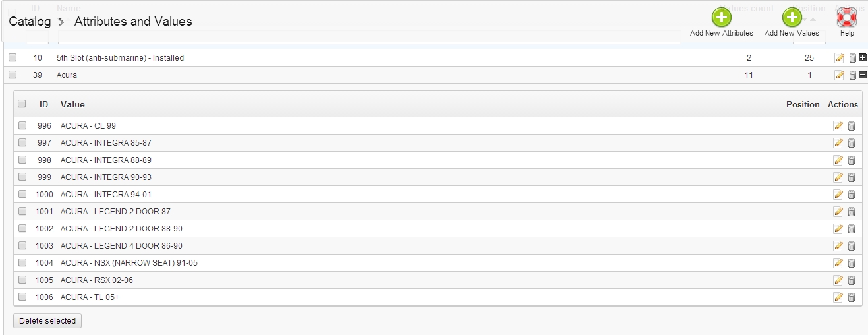Image resolution: width=868 pixels, height=335 pixels.
Task: Delete the ACURA - TL 05+ value
Action: point(851,297)
